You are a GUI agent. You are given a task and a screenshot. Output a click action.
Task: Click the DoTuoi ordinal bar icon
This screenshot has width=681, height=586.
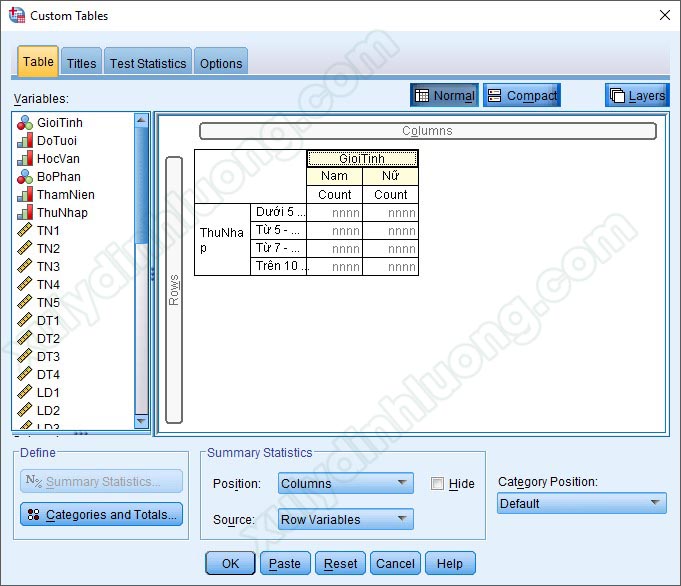pos(25,141)
